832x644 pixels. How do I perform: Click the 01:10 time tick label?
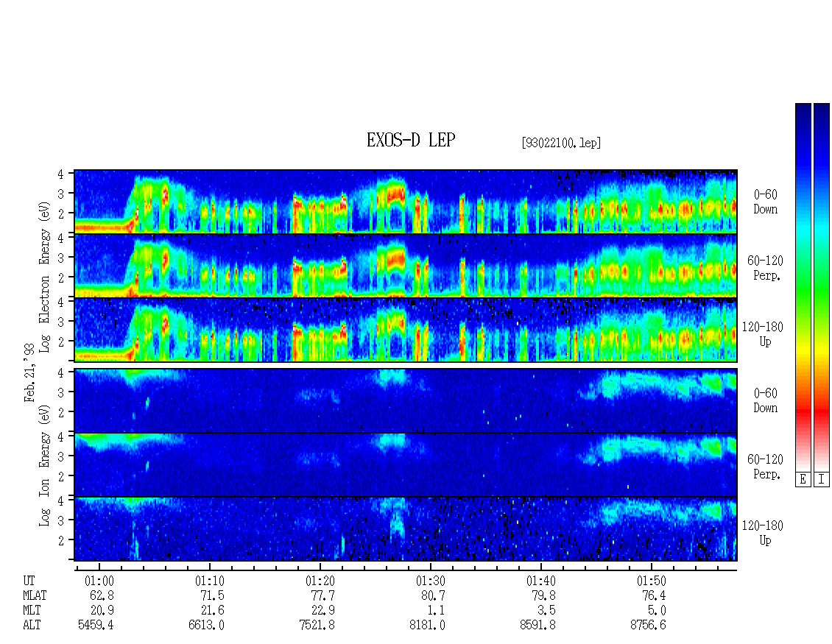point(210,581)
